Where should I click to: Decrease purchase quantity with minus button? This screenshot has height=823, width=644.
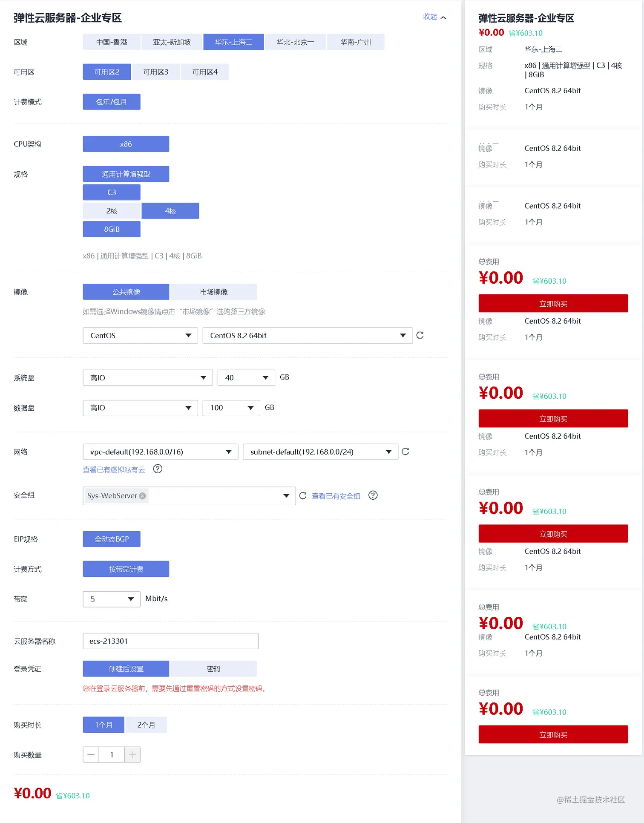click(91, 755)
